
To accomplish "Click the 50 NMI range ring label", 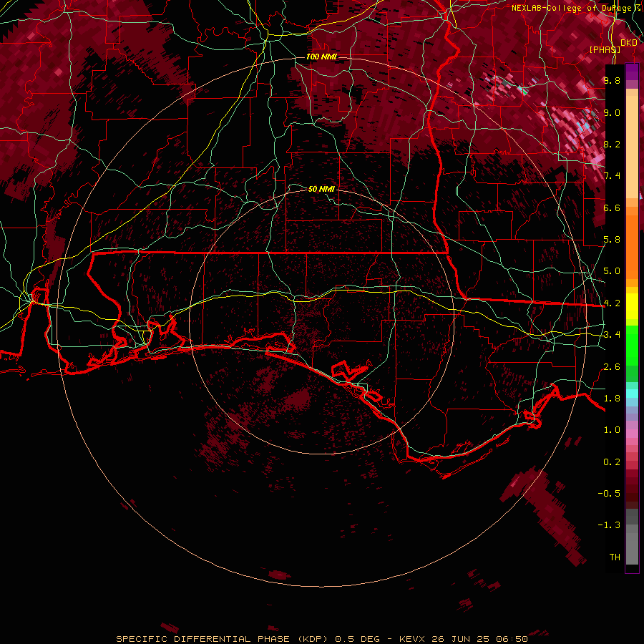I will tap(321, 189).
